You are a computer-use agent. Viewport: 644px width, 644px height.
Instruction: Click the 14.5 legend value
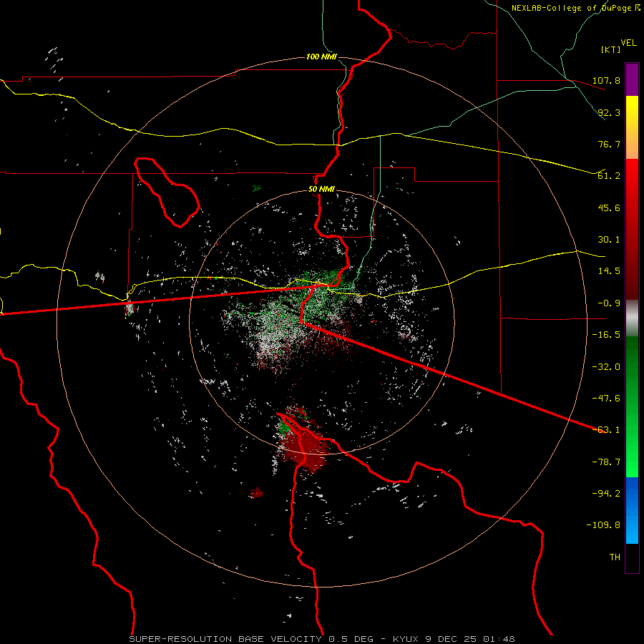click(609, 271)
